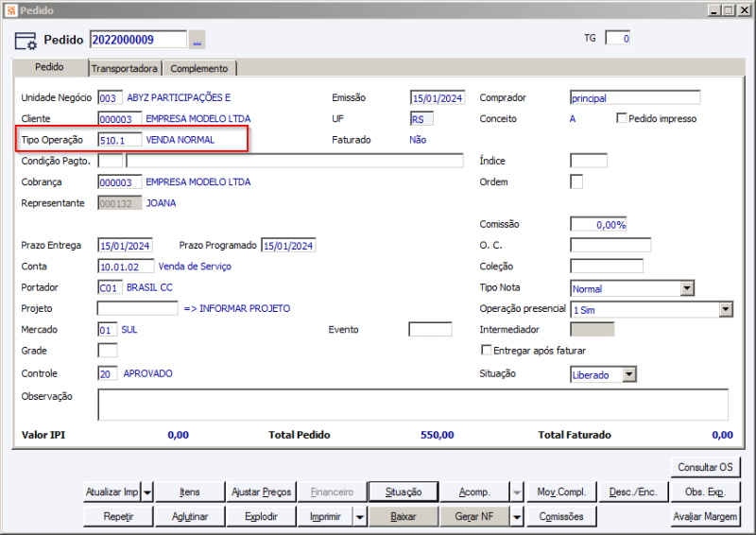Expand the Atualizar Imp arrow menu
Viewport: 756px width, 535px height.
pos(147,492)
